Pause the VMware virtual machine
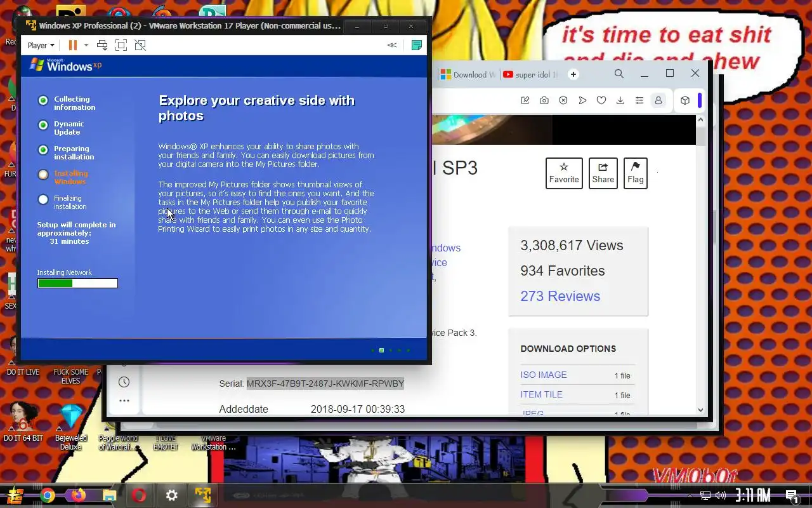The image size is (812, 508). pyautogui.click(x=73, y=45)
